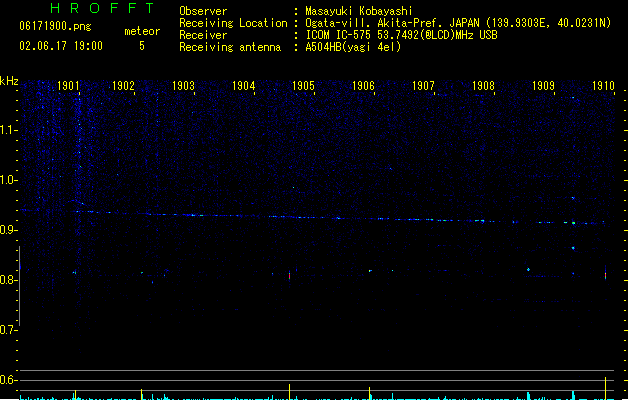The height and width of the screenshot is (400, 629).
Task: Select the ICOM IC-575 receiver text
Action: click(402, 35)
